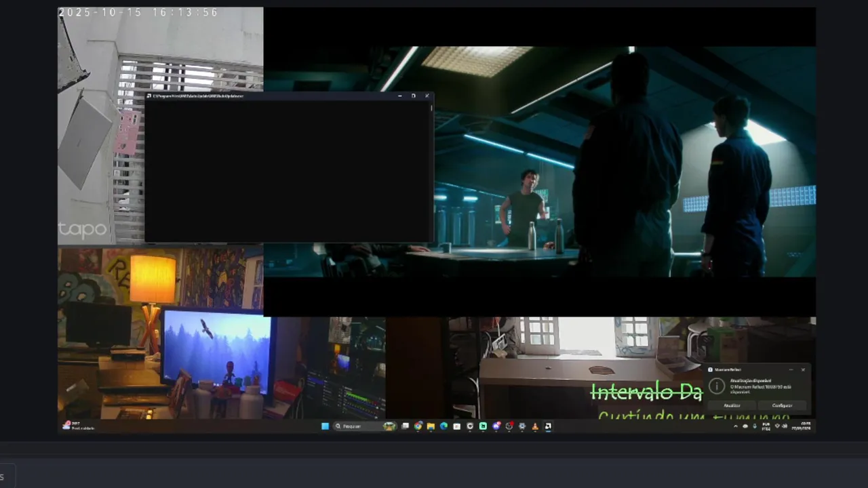Click the tapo logo on camera feed
The height and width of the screenshot is (488, 868).
tap(83, 229)
